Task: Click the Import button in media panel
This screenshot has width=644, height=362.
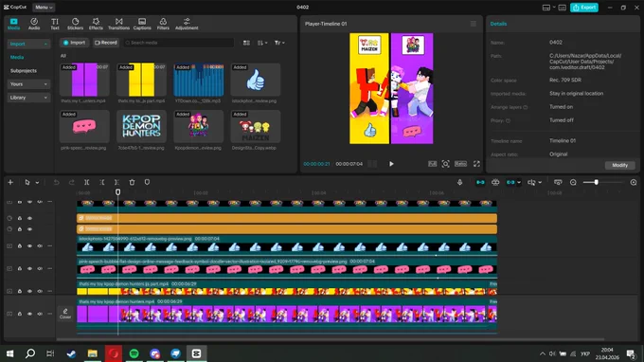Action: [74, 43]
